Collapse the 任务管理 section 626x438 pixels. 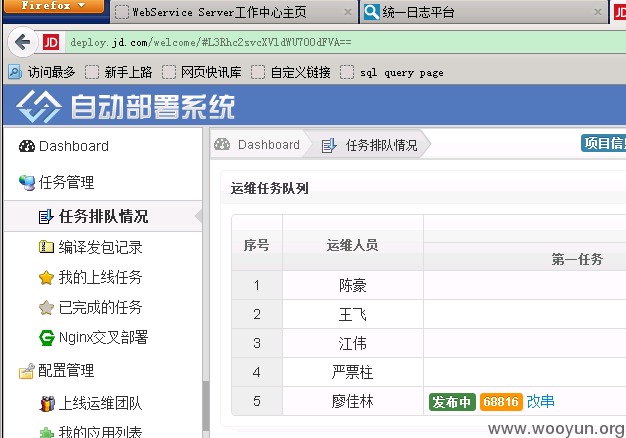click(x=66, y=183)
